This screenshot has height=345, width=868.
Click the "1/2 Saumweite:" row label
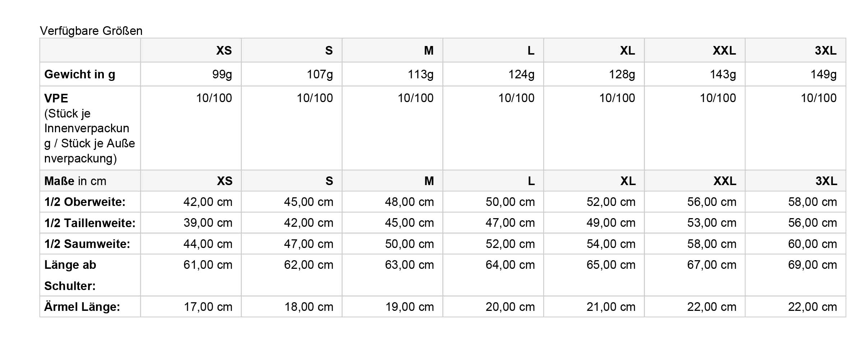[x=87, y=244]
